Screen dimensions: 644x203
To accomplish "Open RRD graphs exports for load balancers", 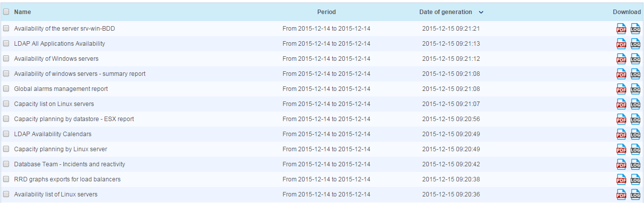I will (67, 179).
